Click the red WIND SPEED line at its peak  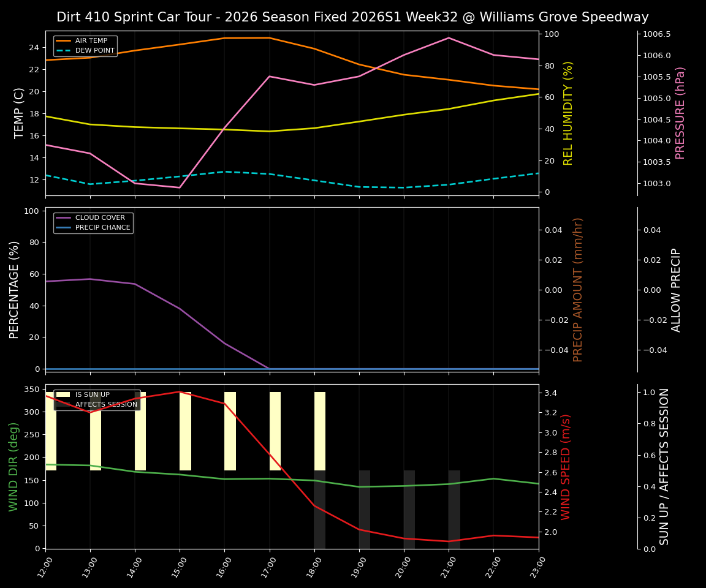tap(180, 392)
